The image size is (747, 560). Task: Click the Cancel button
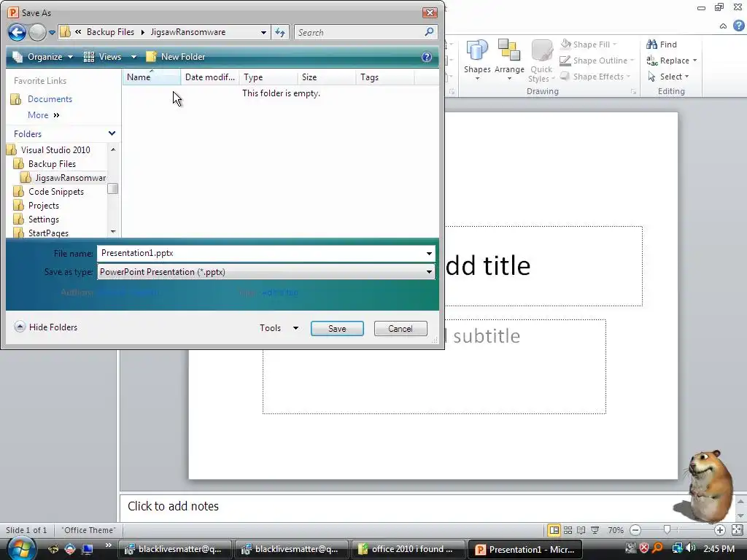click(x=400, y=329)
